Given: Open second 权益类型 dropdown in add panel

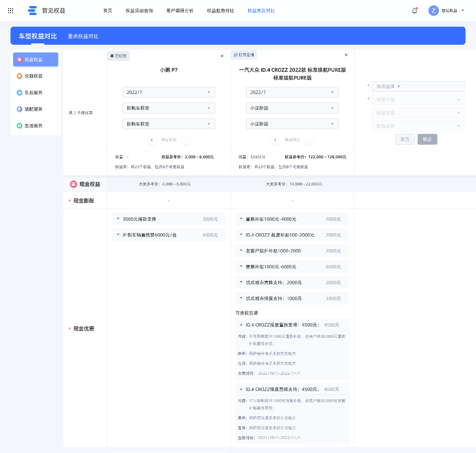Looking at the screenshot, I should [x=419, y=126].
